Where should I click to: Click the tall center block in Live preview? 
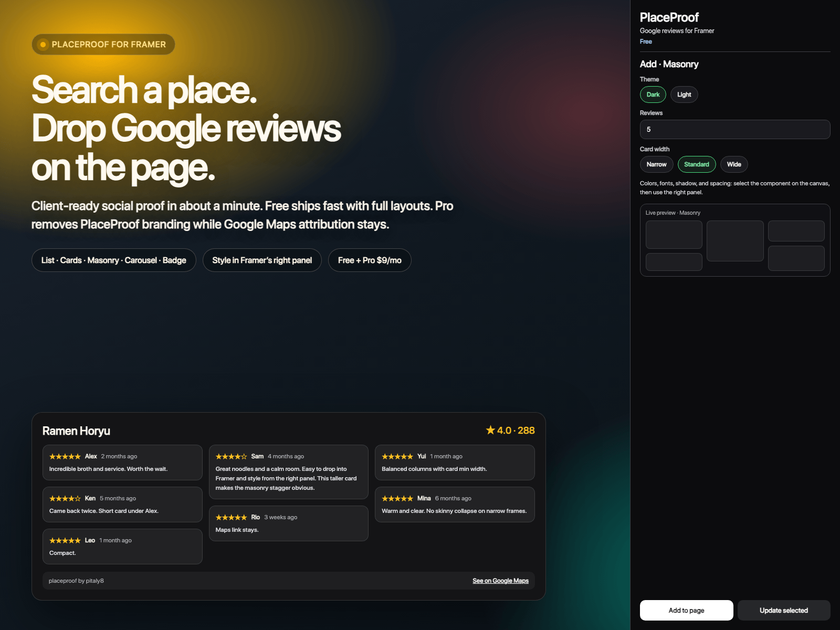735,241
